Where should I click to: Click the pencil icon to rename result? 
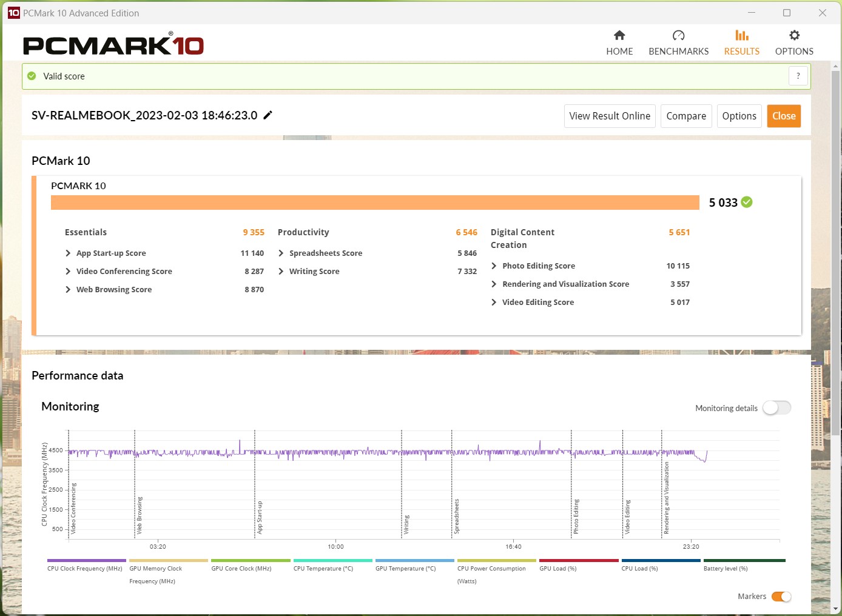pyautogui.click(x=268, y=115)
